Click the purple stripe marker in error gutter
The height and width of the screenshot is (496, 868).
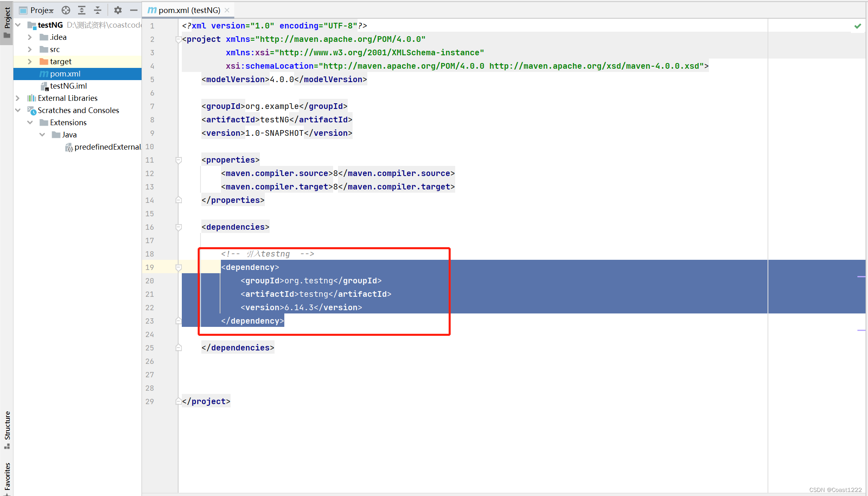[861, 277]
